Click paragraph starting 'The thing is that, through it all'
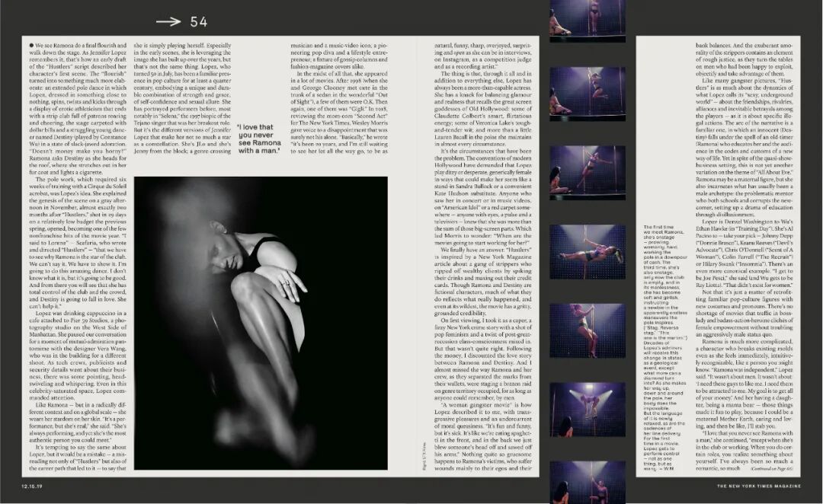823x504 pixels. click(x=483, y=109)
